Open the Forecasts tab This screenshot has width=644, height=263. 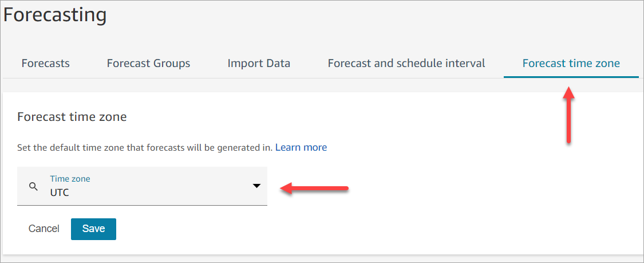click(46, 63)
